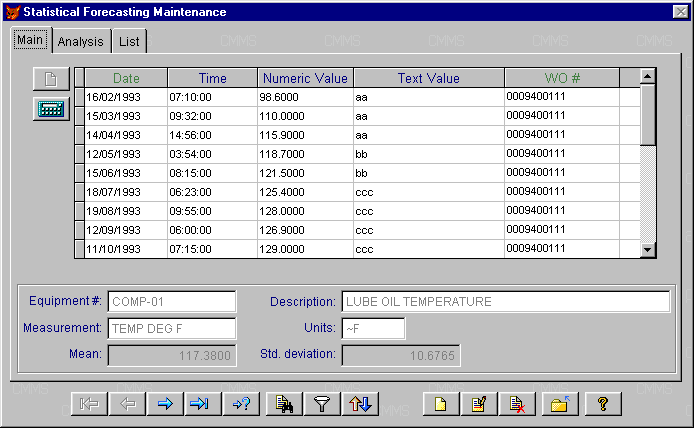Image resolution: width=694 pixels, height=428 pixels.
Task: Select the 12/05/1993 row's numeric value cell
Action: pyautogui.click(x=305, y=153)
